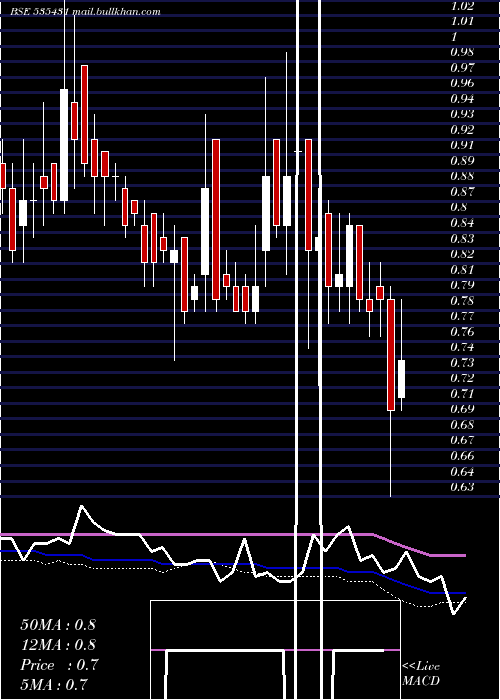Viewport: 500px width, 700px height.
Task: Click the 0.78 price axis label
Action: click(x=462, y=300)
